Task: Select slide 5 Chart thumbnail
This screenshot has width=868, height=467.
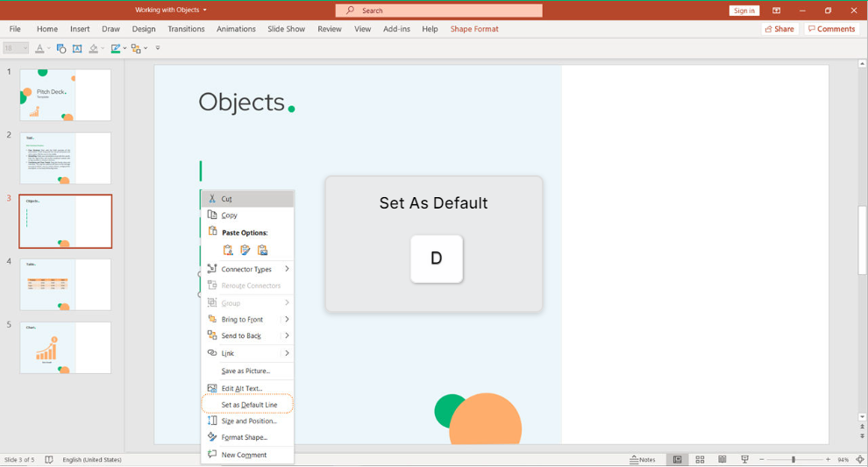Action: point(66,348)
